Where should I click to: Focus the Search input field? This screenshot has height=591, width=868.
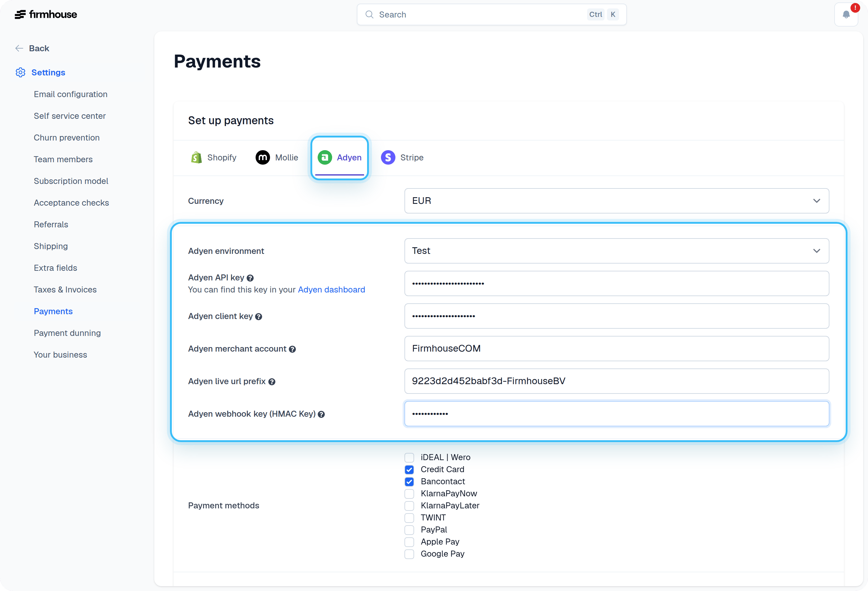coord(492,14)
